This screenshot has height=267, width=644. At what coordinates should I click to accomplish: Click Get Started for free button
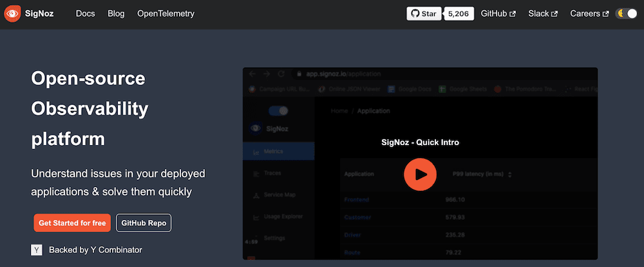click(72, 222)
